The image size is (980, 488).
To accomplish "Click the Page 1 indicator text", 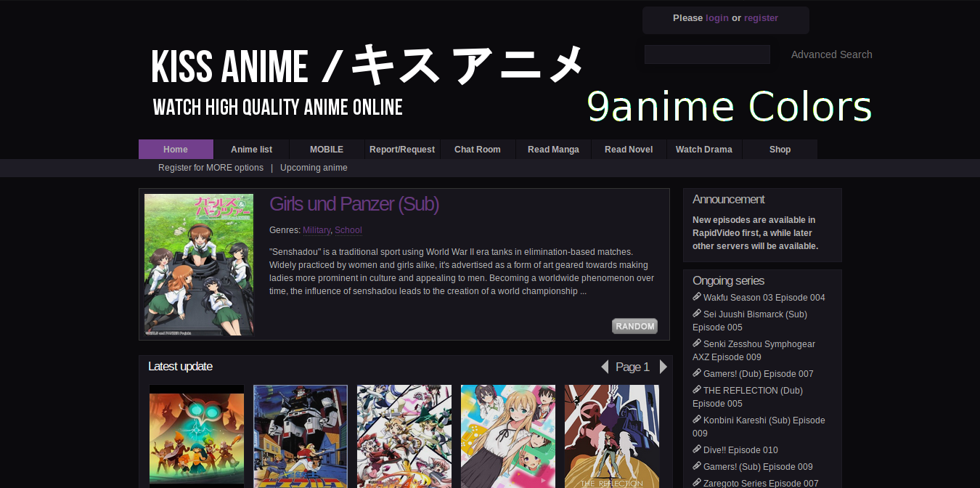I will tap(632, 367).
